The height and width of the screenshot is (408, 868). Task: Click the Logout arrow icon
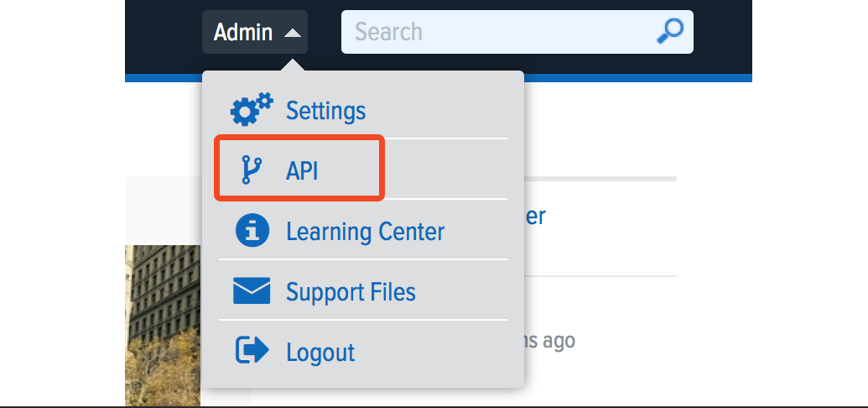pos(252,351)
